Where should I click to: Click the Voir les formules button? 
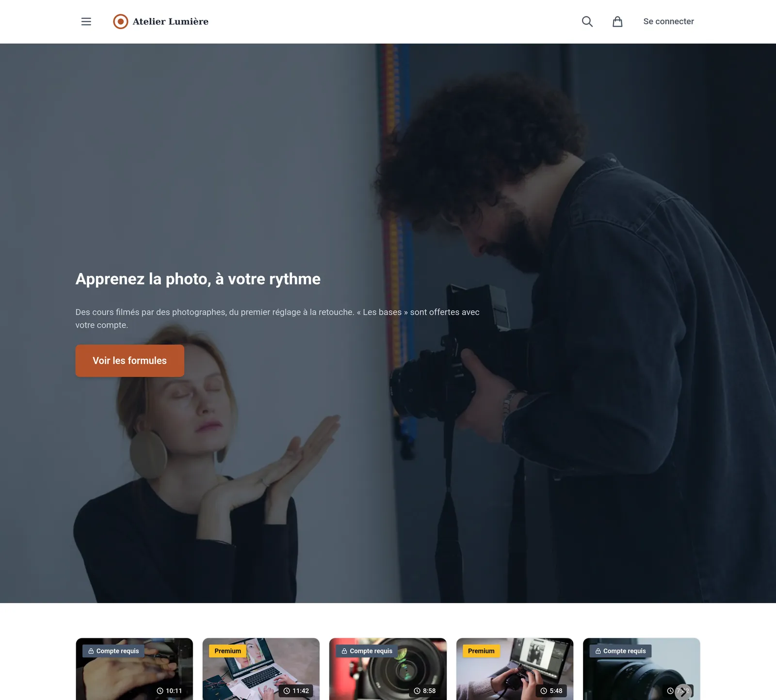click(x=129, y=361)
